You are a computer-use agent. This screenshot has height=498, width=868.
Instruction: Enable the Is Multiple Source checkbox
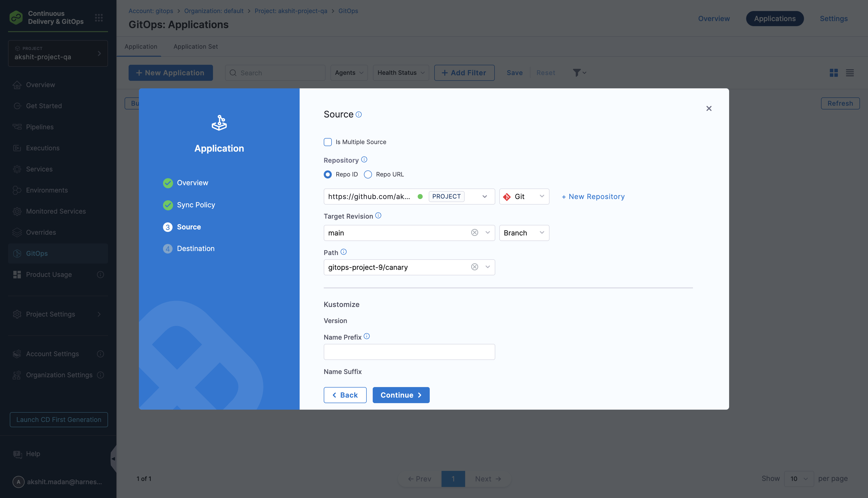(x=328, y=142)
